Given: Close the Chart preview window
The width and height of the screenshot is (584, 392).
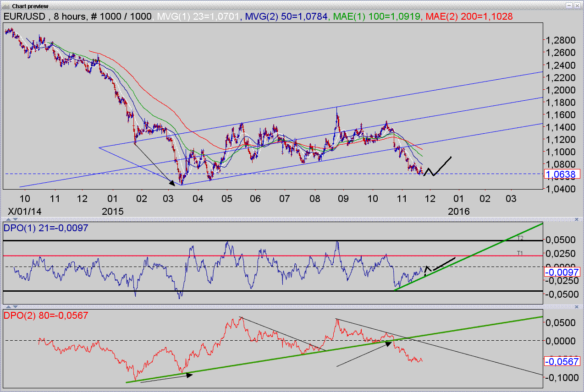Looking at the screenshot, I should pos(578,5).
